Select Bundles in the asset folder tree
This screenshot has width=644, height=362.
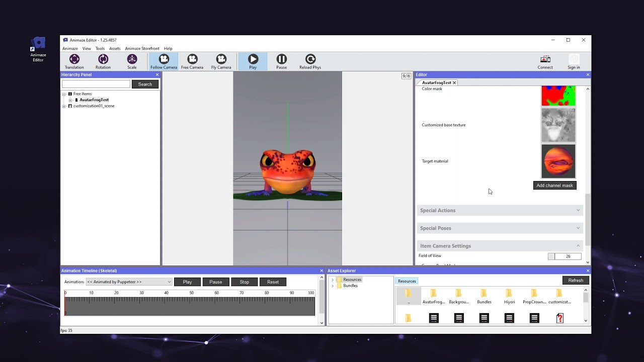[x=350, y=286]
